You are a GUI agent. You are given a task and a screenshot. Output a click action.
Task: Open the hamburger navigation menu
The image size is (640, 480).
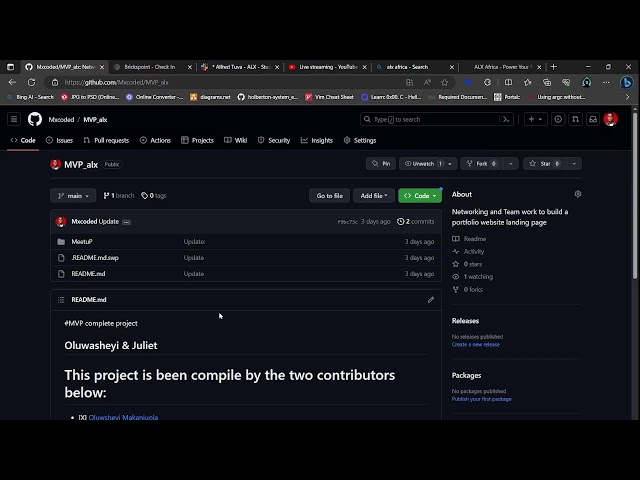14,119
